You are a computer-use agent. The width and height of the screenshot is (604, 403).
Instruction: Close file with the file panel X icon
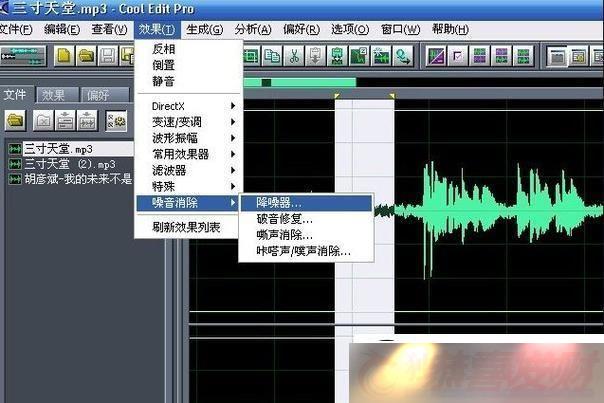coord(43,121)
